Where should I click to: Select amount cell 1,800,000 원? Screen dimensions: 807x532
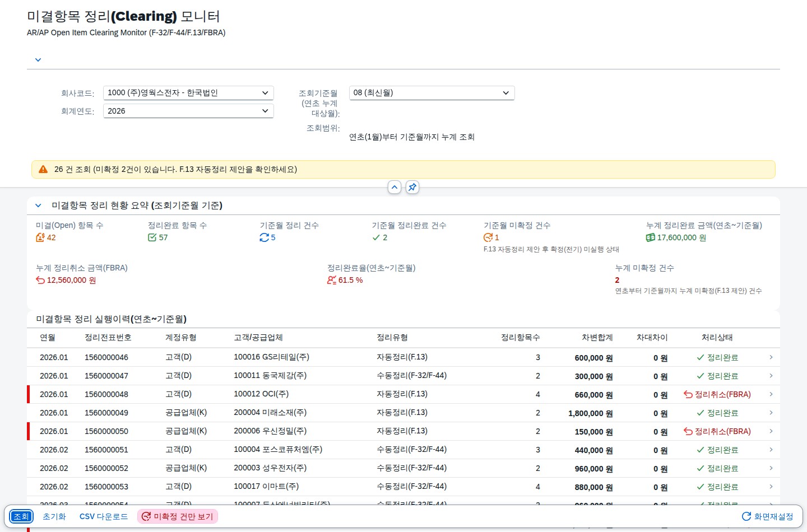[591, 413]
